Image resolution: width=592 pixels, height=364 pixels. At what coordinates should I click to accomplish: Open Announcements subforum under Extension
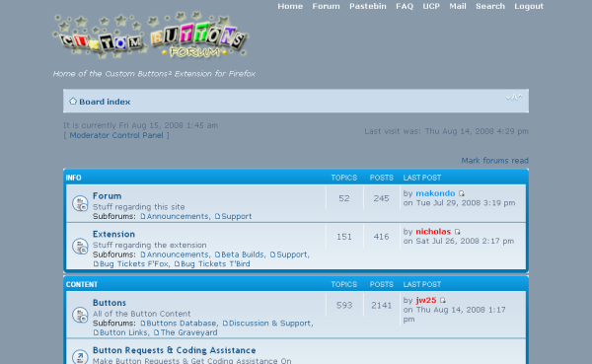tap(178, 255)
